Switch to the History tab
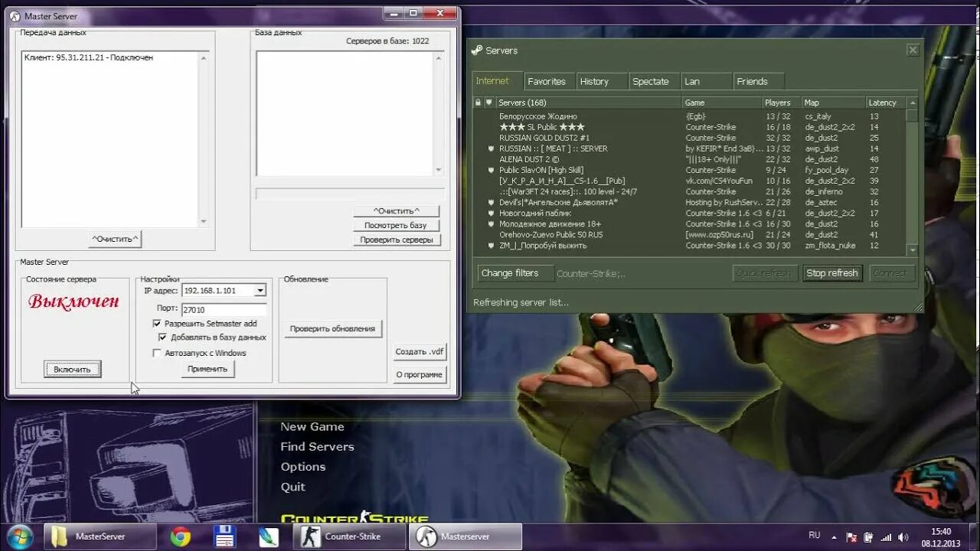The image size is (980, 551). 601,81
